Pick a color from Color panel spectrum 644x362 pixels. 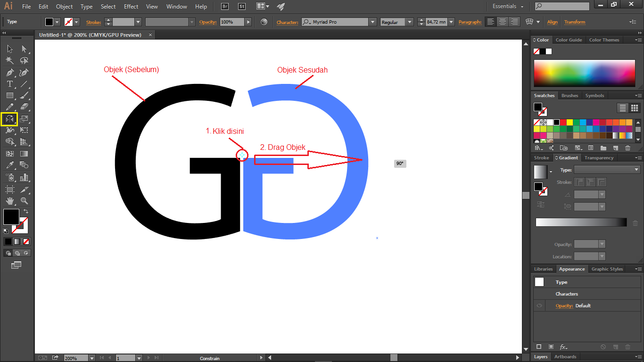tap(585, 73)
